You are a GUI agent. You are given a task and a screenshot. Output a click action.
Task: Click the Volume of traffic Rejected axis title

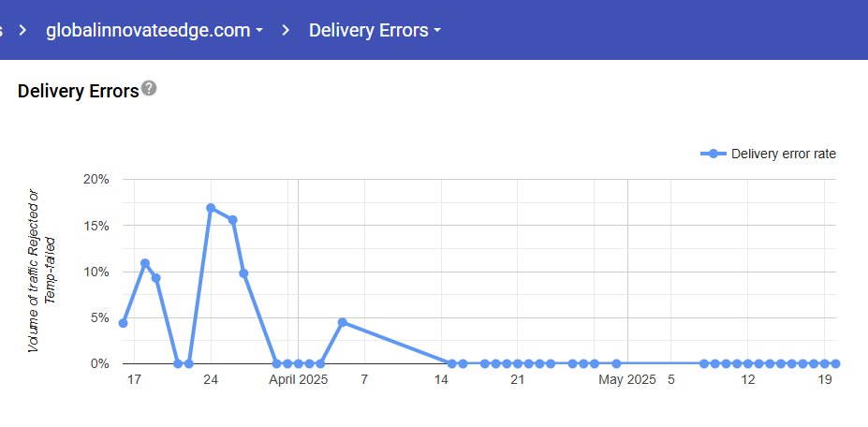(40, 272)
